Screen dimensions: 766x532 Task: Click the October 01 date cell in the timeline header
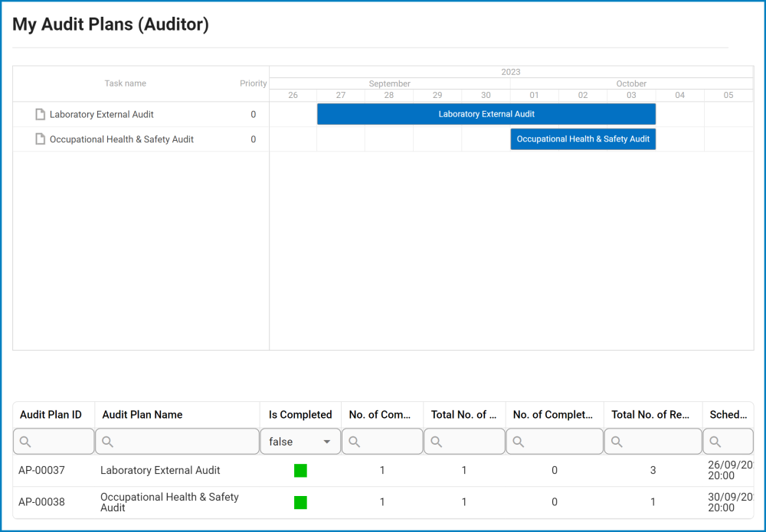click(534, 95)
